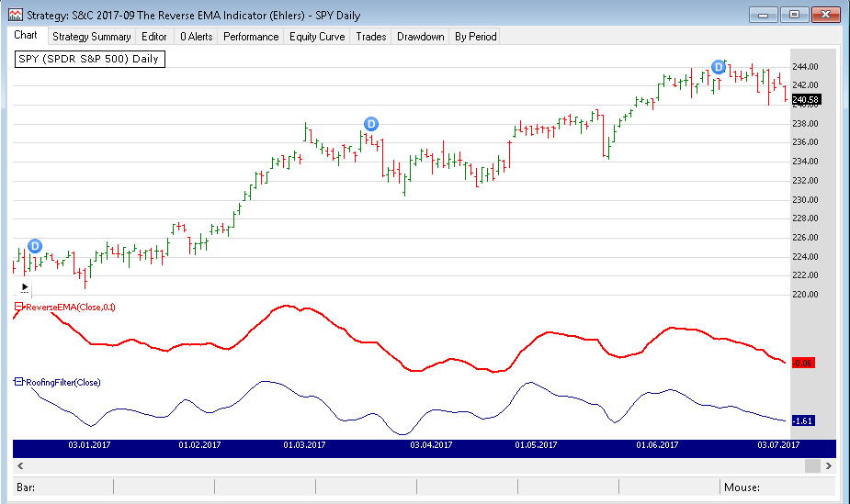Select the By Period tab
This screenshot has height=504, width=850.
click(475, 37)
